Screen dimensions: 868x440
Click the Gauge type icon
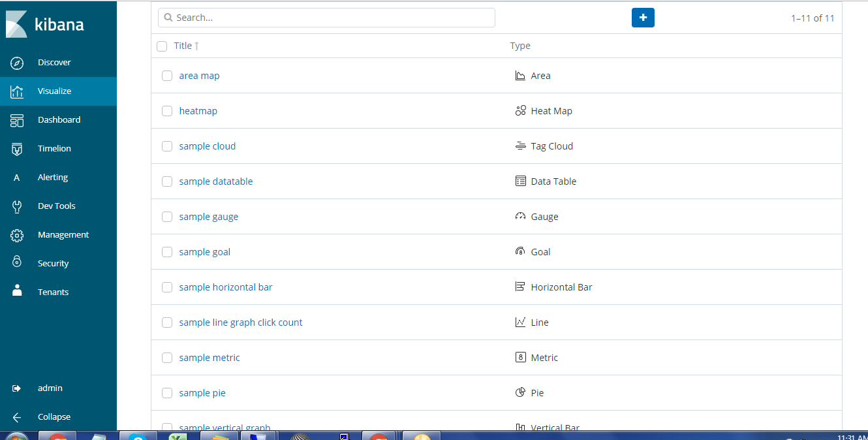click(x=520, y=217)
